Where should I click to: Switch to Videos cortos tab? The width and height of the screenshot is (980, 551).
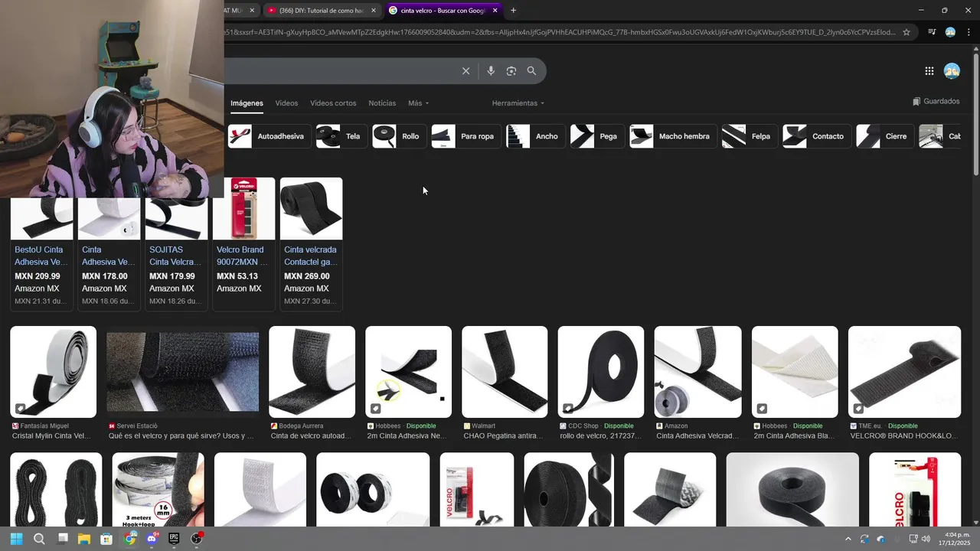333,103
